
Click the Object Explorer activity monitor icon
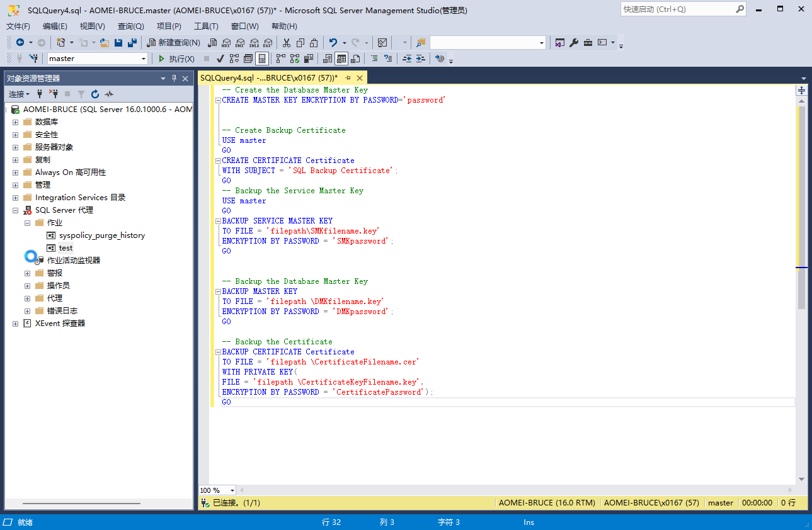(109, 94)
